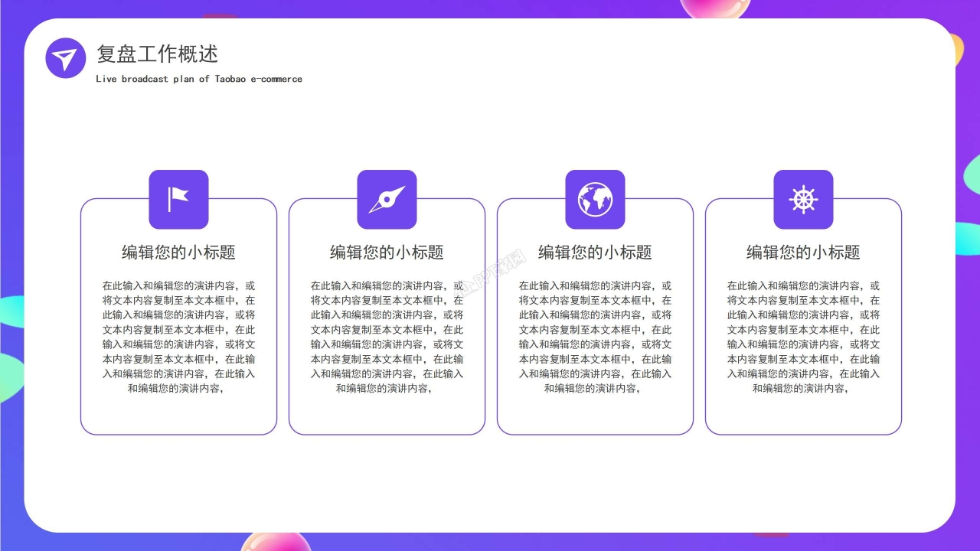Select the flag icon on the first card
Image resolution: width=980 pixels, height=551 pixels.
click(178, 200)
